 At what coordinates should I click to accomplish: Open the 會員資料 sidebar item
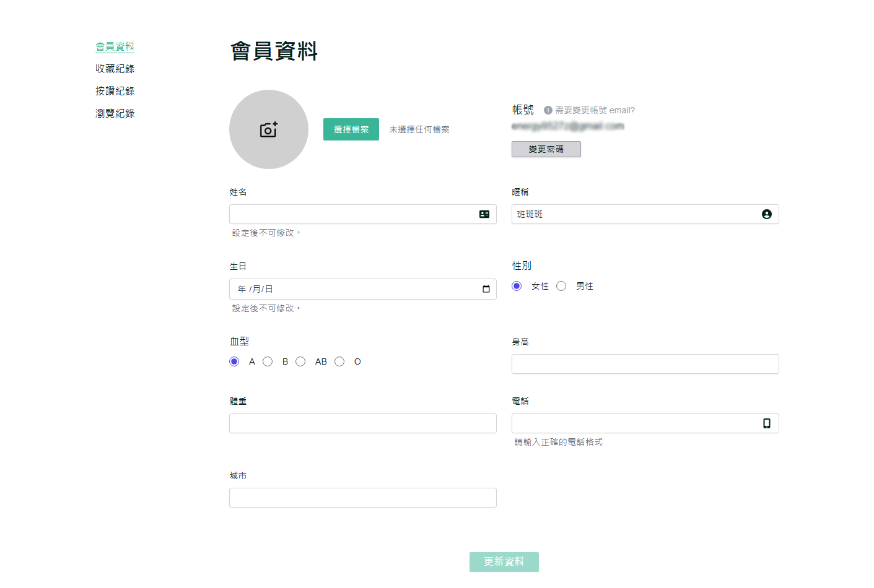click(115, 46)
